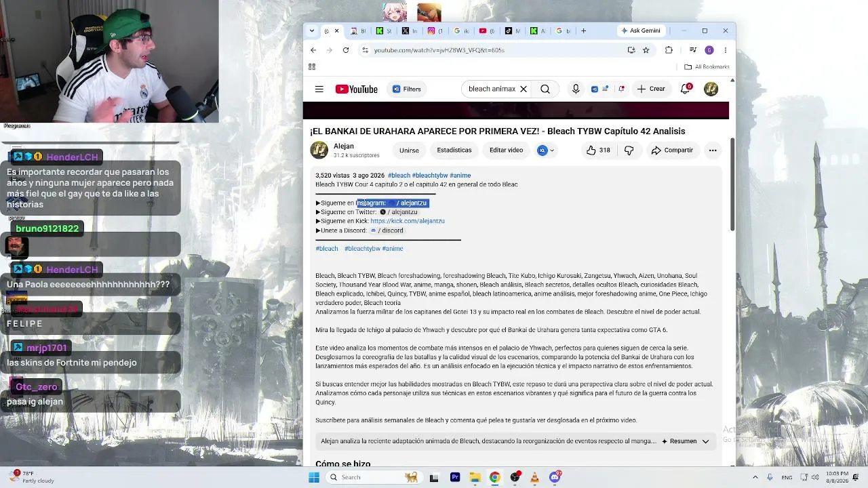This screenshot has height=488, width=868.
Task: Switch to the X (Twitter) browser tab
Action: pyautogui.click(x=410, y=30)
